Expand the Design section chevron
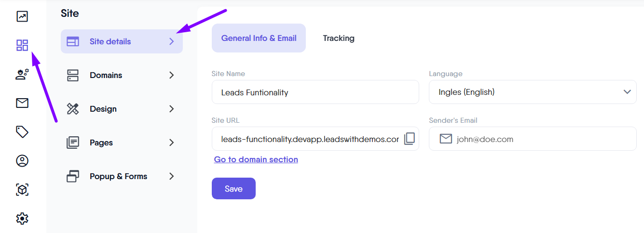 coord(171,109)
